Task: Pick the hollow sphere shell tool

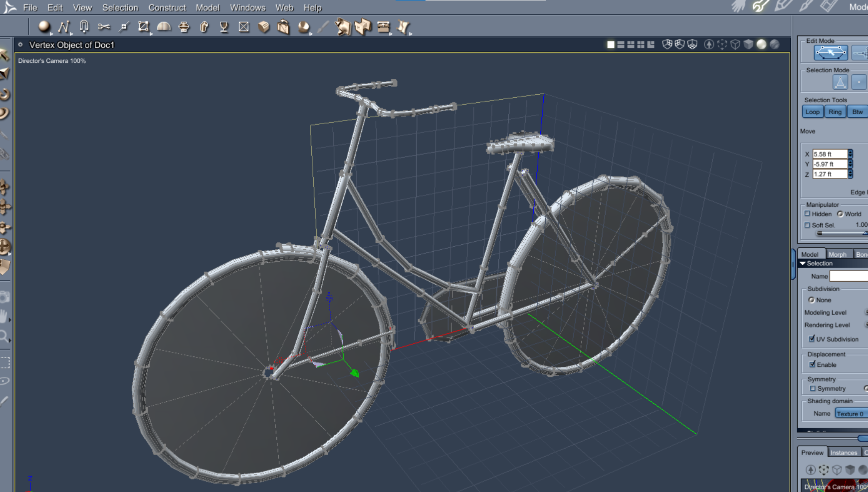Action: pyautogui.click(x=303, y=26)
